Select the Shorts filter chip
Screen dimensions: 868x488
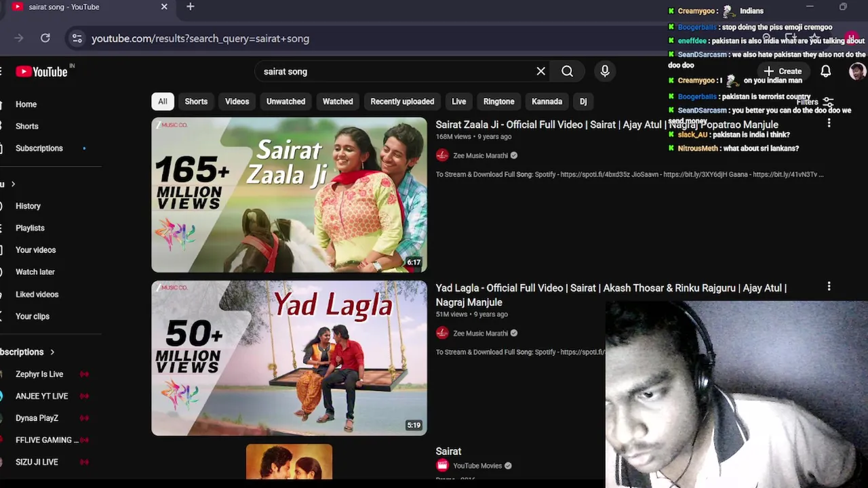point(196,102)
